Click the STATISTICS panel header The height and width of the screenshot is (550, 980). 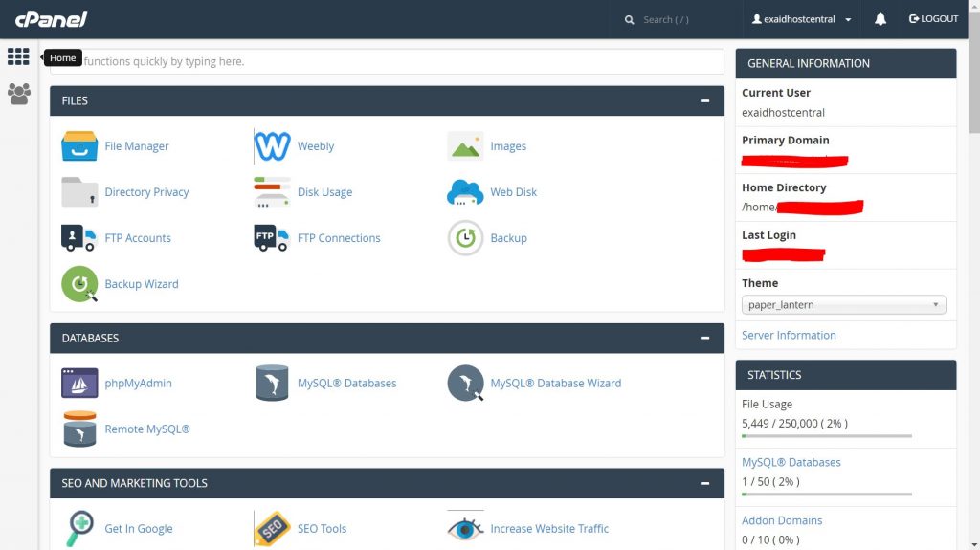pyautogui.click(x=846, y=375)
